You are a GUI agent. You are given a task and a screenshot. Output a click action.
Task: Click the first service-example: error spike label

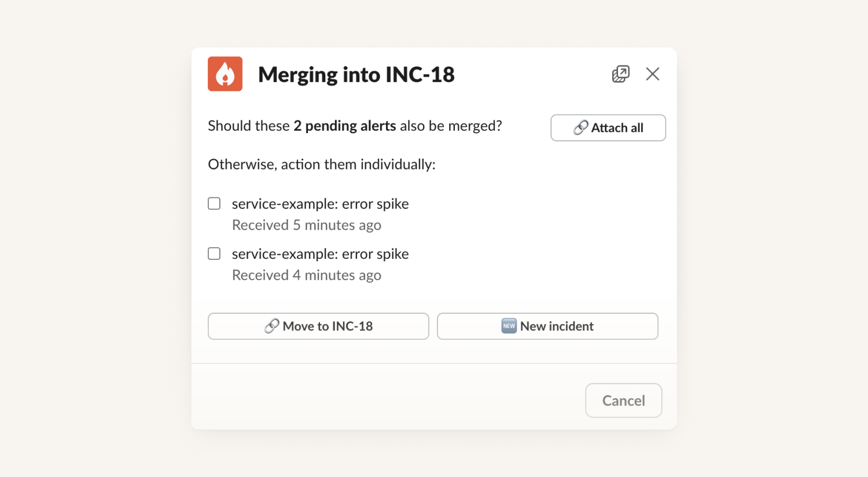pos(320,204)
